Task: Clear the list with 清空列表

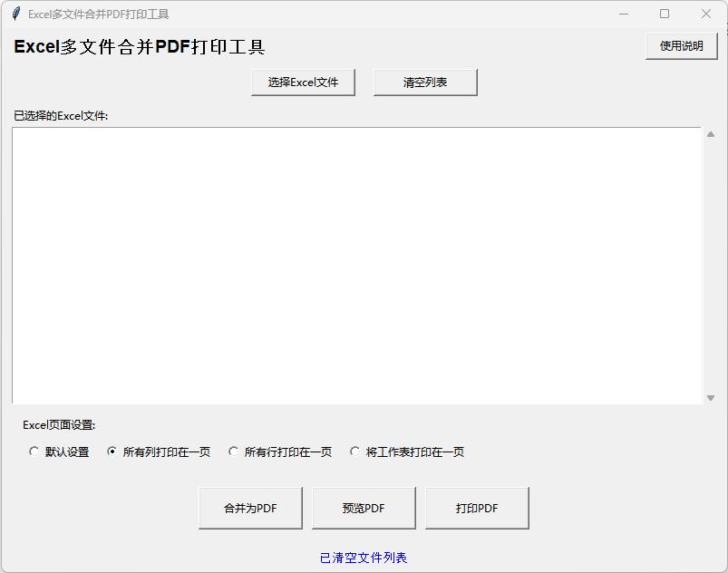Action: coord(425,83)
